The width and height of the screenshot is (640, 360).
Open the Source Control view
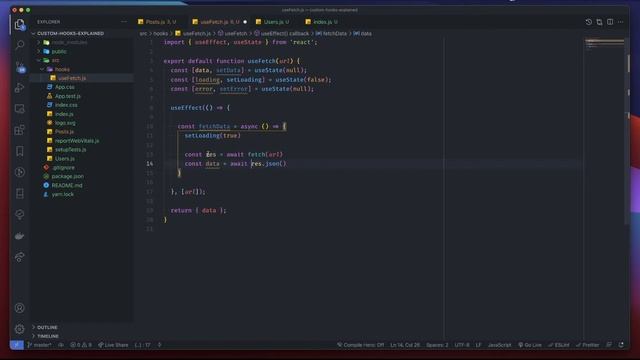[x=20, y=66]
